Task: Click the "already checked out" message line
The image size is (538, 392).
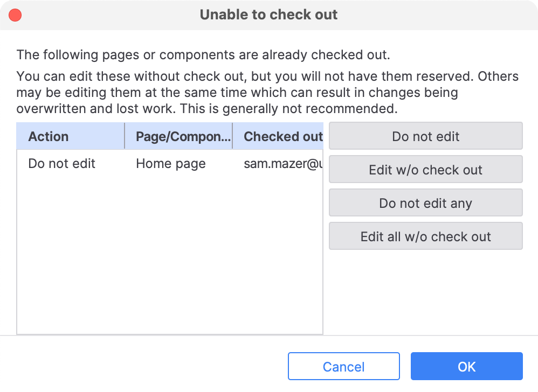Action: coord(203,55)
